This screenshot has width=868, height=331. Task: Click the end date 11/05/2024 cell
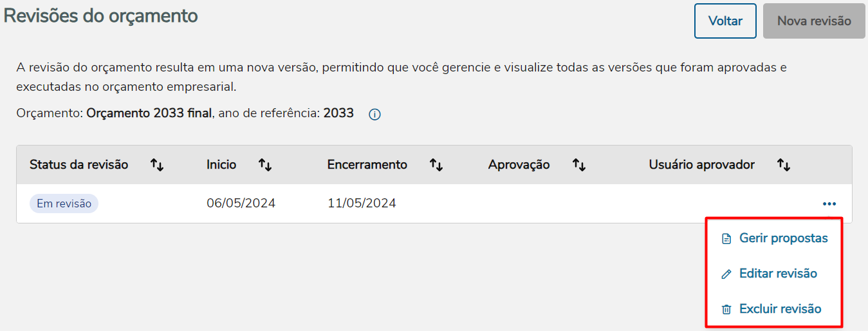[362, 203]
